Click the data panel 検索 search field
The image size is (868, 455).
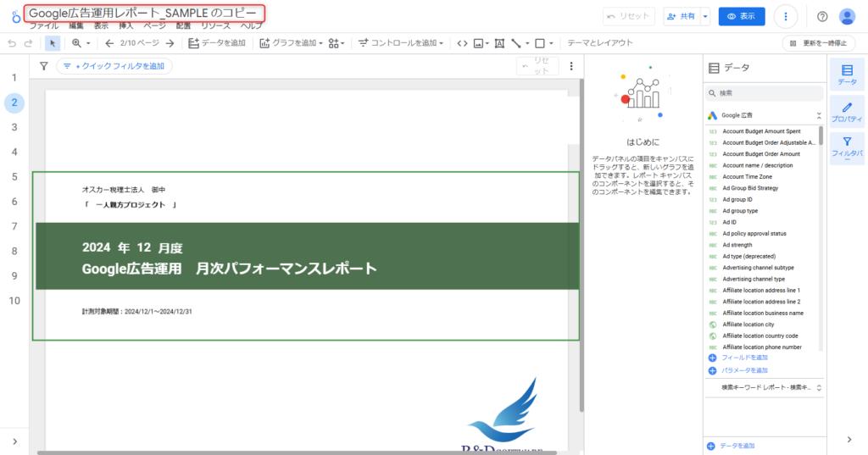pyautogui.click(x=767, y=93)
